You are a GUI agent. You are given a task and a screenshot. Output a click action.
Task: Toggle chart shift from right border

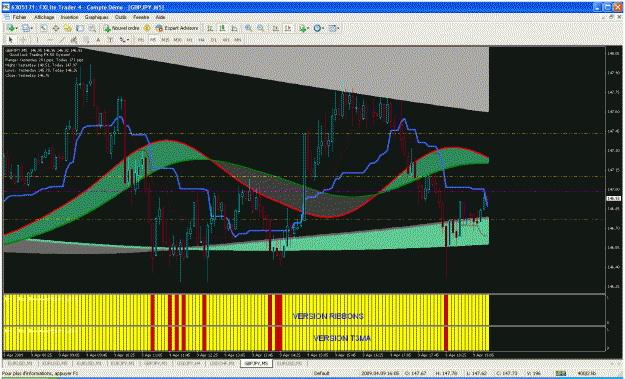(x=288, y=28)
